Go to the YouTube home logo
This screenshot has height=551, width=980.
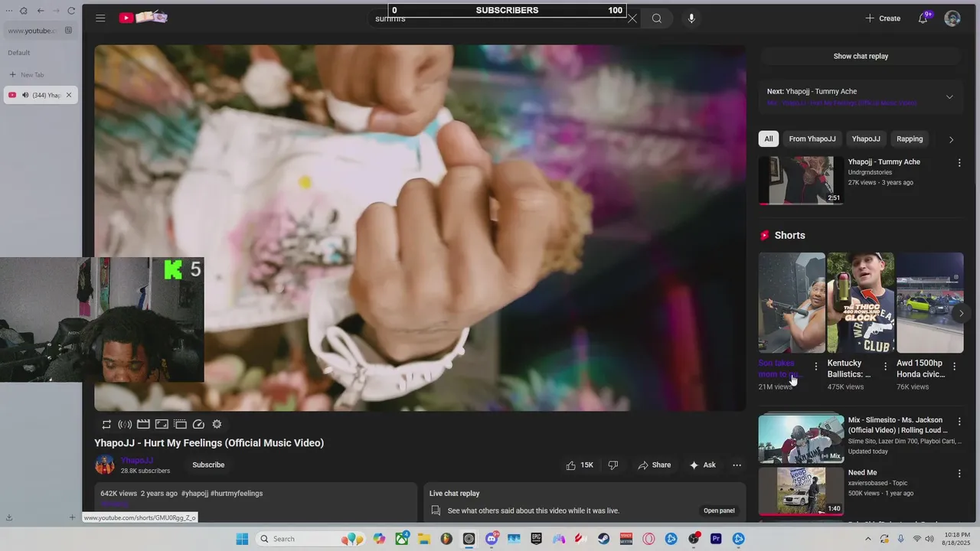pos(143,18)
